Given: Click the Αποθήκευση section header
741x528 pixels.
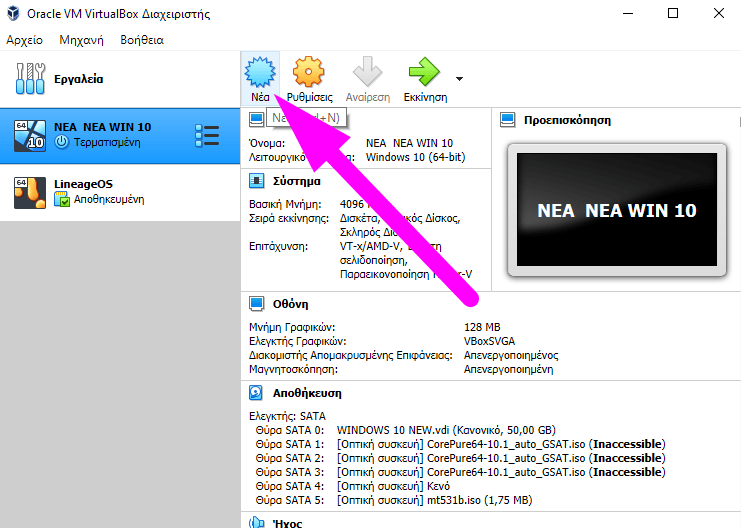Looking at the screenshot, I should [x=307, y=393].
